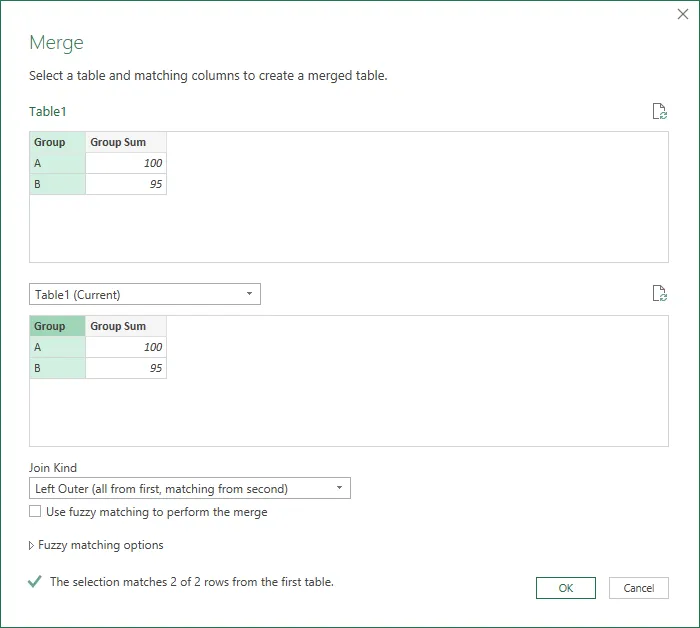Image resolution: width=700 pixels, height=628 pixels.
Task: Click the refresh preview icon for the first table
Action: 659,111
